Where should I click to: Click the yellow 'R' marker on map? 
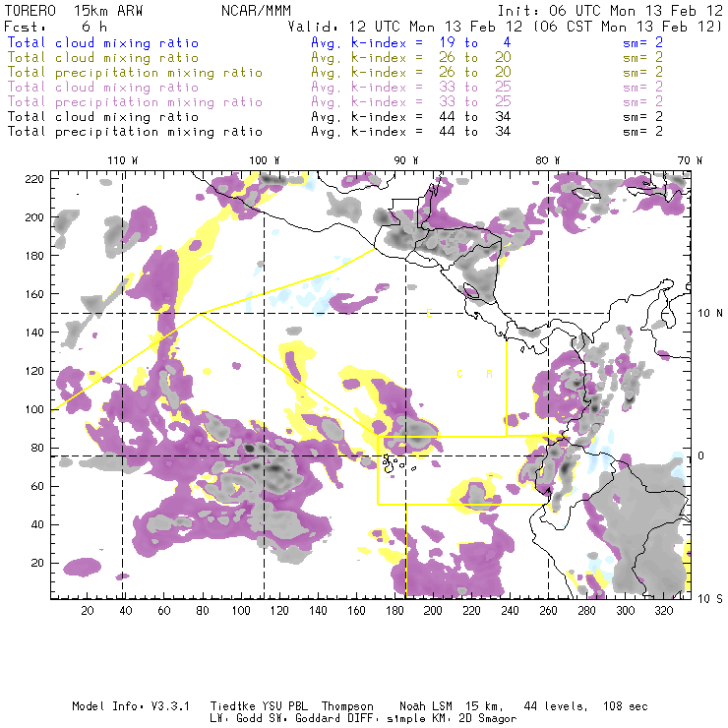tap(489, 374)
